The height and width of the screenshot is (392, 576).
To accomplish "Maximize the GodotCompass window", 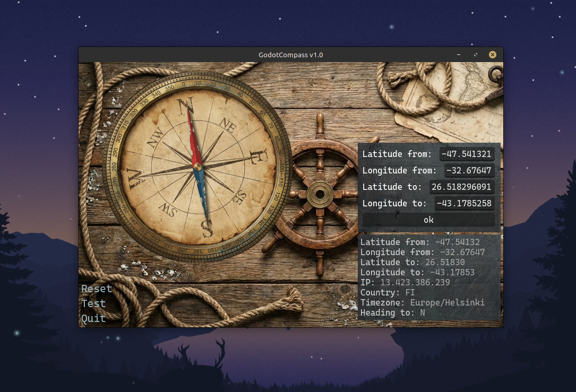I will pos(475,55).
